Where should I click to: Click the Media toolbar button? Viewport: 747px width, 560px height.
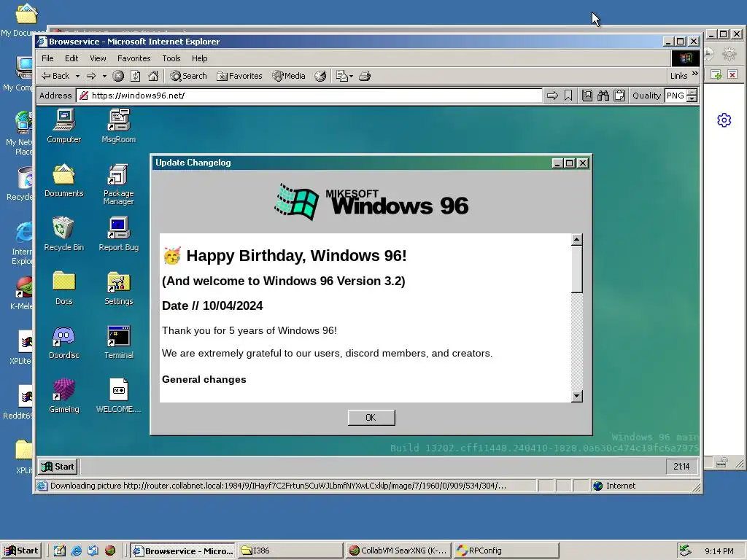point(289,76)
